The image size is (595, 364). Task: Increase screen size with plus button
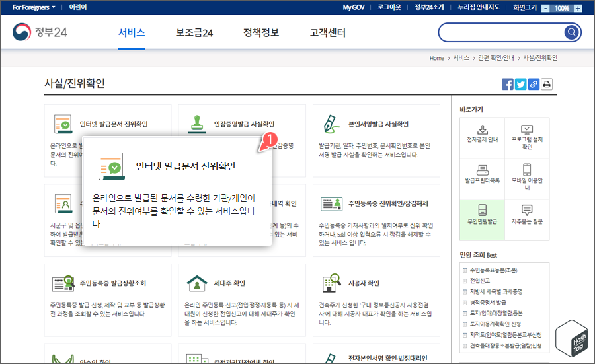578,9
